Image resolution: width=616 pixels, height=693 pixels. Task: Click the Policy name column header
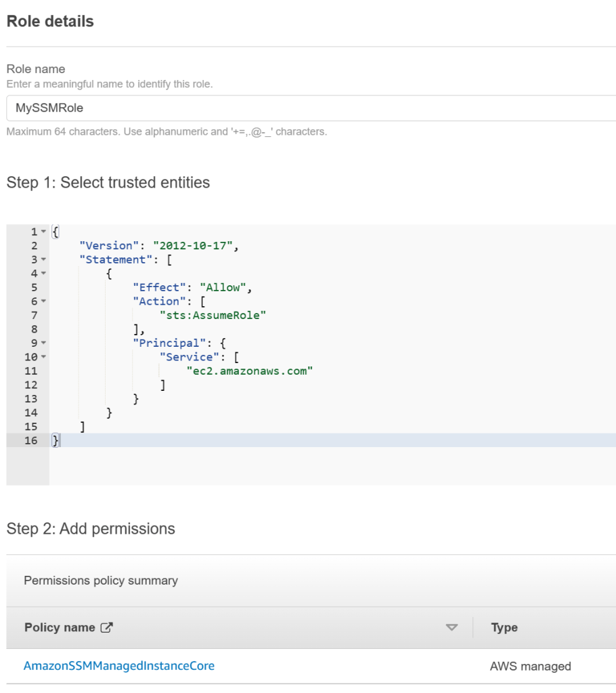(60, 627)
